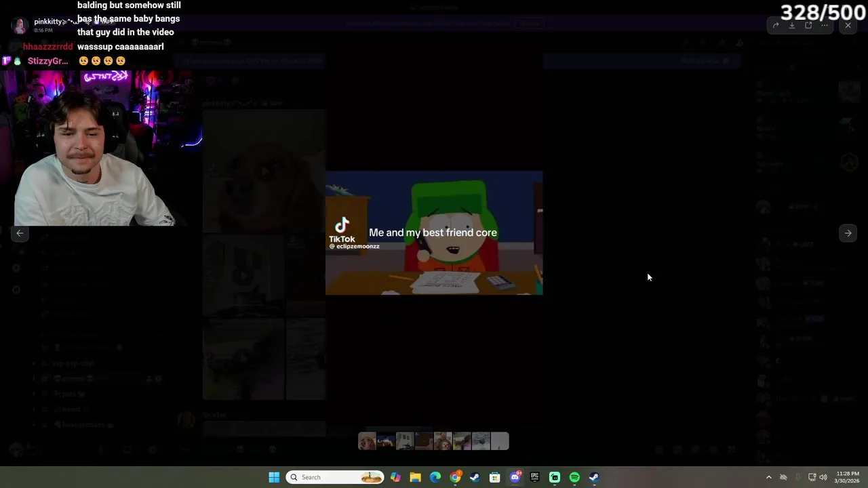Screen dimensions: 868x488
Task: Open Spotify from the taskbar
Action: pyautogui.click(x=574, y=477)
